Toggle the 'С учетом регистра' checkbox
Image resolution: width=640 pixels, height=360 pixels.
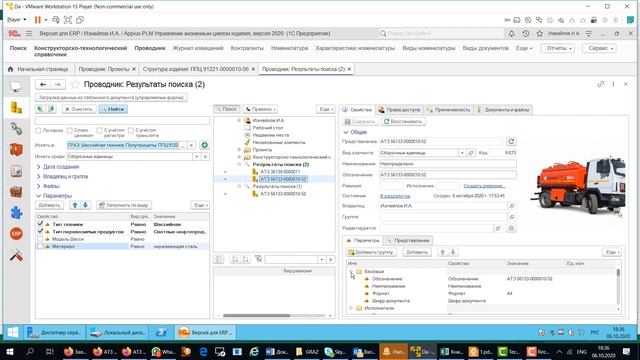click(99, 131)
